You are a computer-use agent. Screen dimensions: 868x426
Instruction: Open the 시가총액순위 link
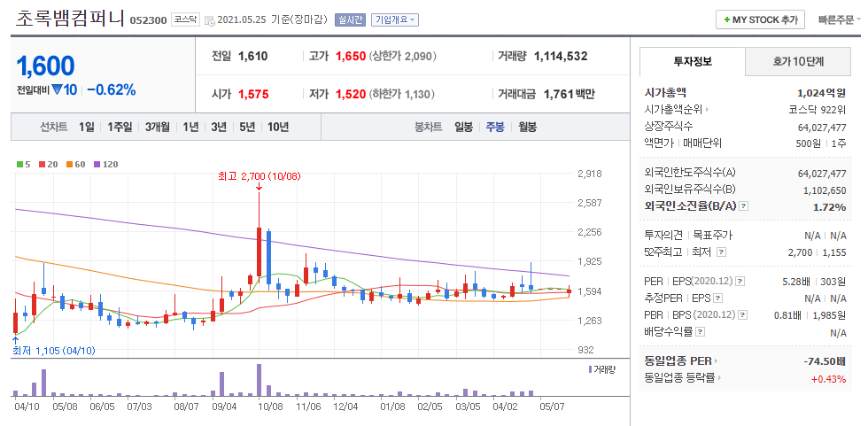click(677, 110)
